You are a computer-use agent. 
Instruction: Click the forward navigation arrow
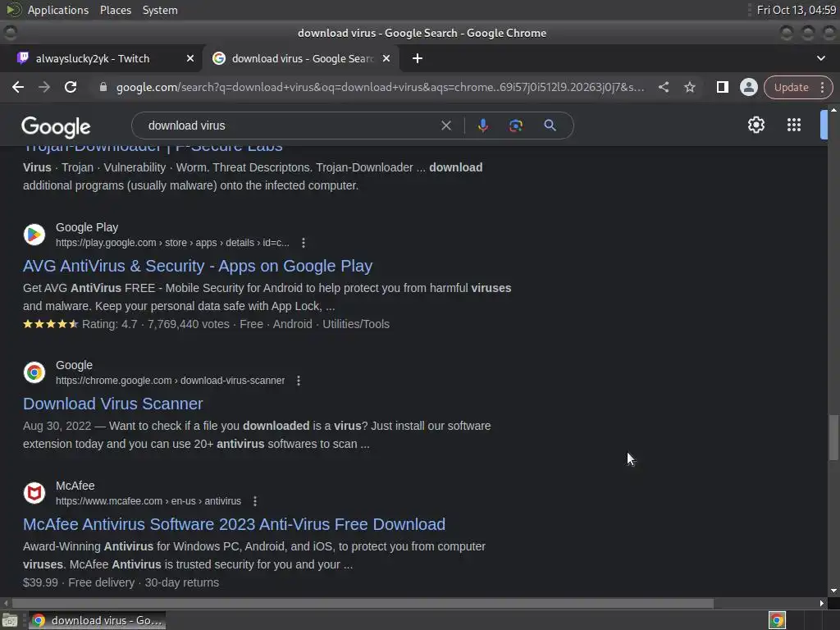click(44, 87)
